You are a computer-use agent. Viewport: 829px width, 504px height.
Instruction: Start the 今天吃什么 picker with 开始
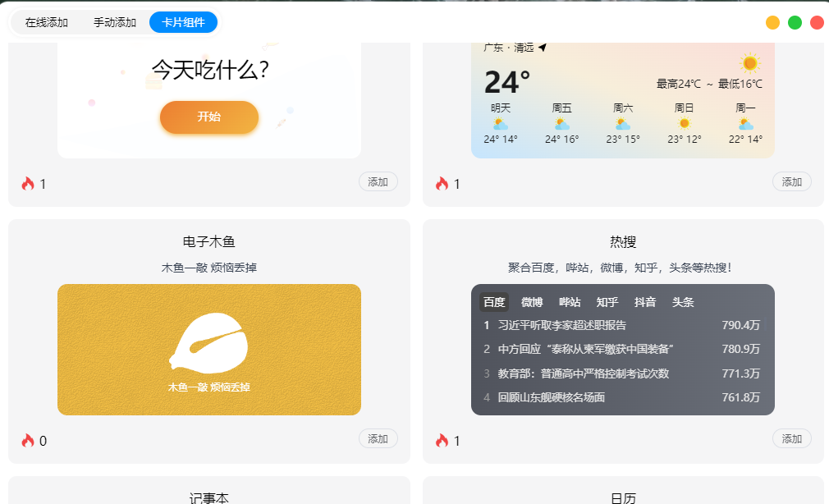[x=208, y=117]
